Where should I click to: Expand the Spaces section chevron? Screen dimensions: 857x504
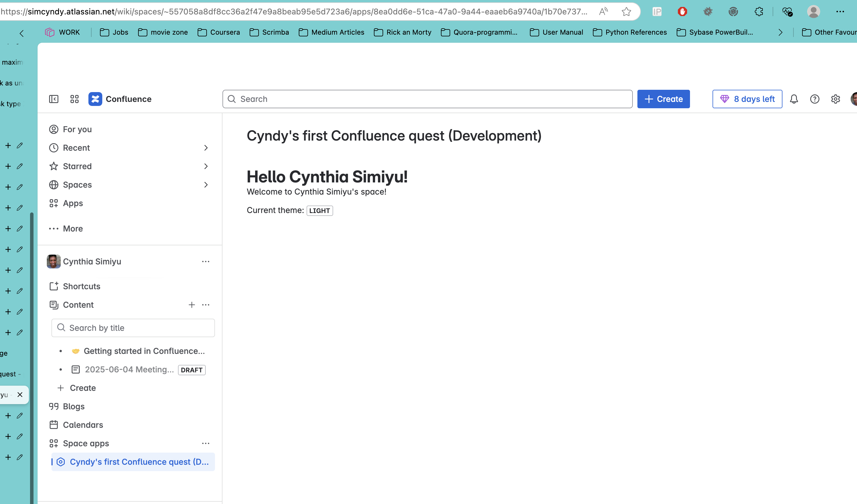(x=206, y=185)
